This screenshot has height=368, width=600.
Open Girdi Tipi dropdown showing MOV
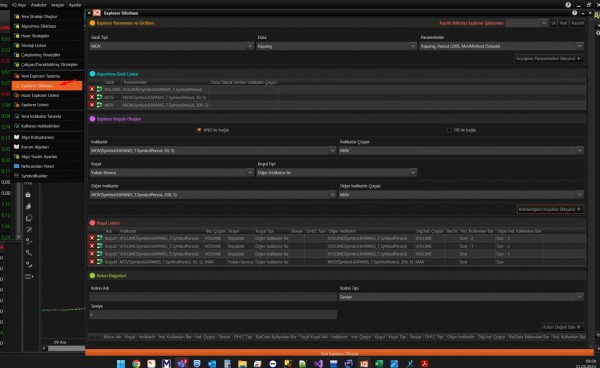pyautogui.click(x=171, y=46)
